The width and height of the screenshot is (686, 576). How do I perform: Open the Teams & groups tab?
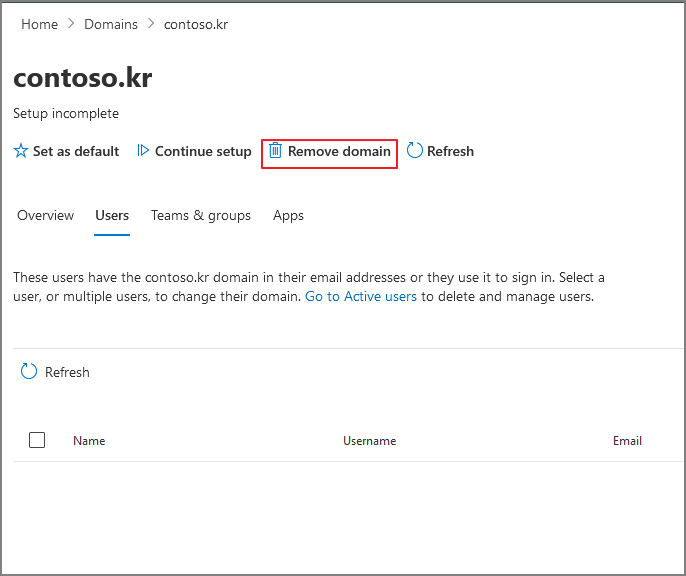click(201, 216)
